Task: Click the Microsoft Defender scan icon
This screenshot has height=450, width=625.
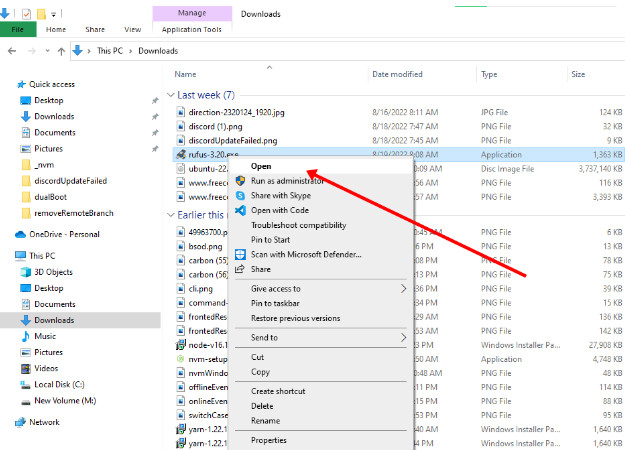Action: click(240, 254)
